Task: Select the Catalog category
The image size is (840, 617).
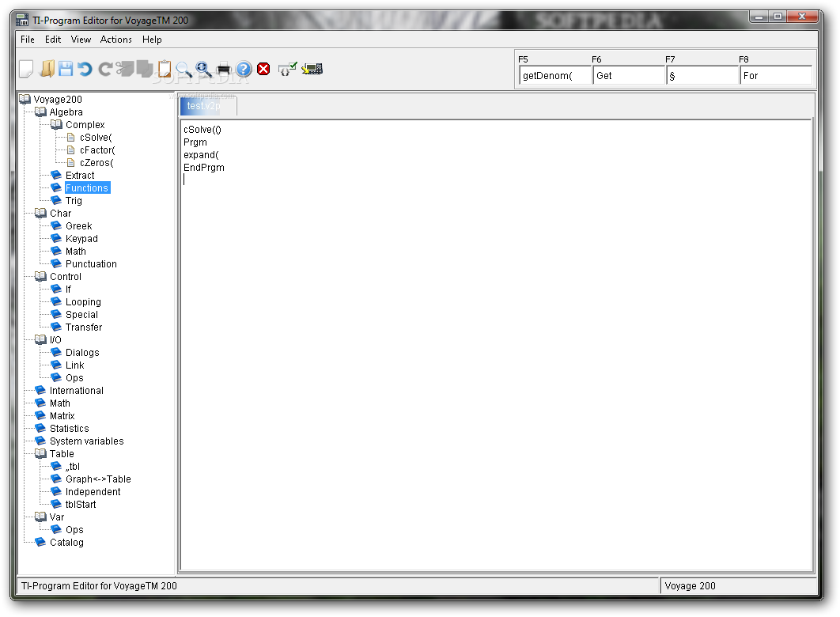Action: [66, 543]
